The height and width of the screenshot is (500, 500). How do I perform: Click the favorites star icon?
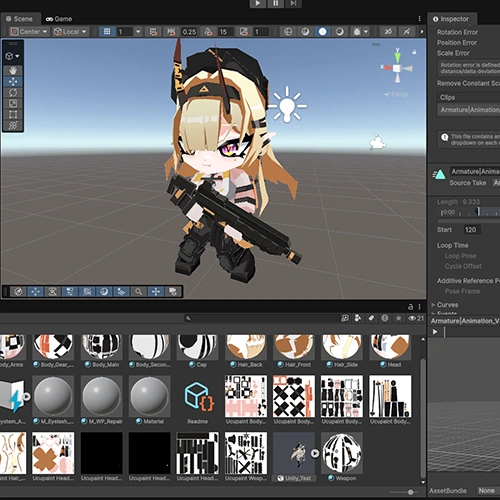tap(398, 318)
